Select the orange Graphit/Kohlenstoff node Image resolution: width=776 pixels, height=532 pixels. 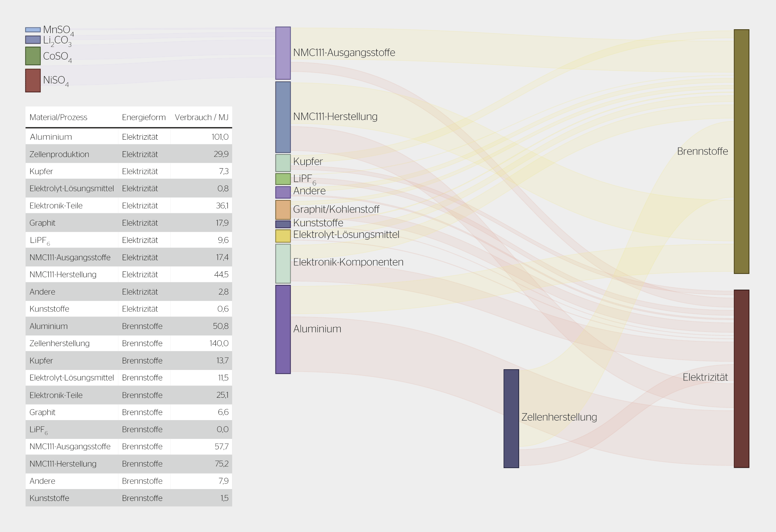click(x=283, y=210)
